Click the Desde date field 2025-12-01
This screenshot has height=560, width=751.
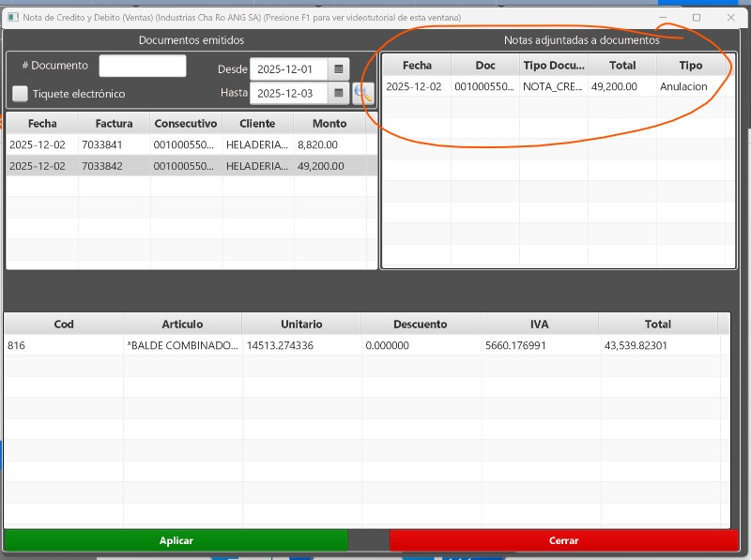click(289, 69)
